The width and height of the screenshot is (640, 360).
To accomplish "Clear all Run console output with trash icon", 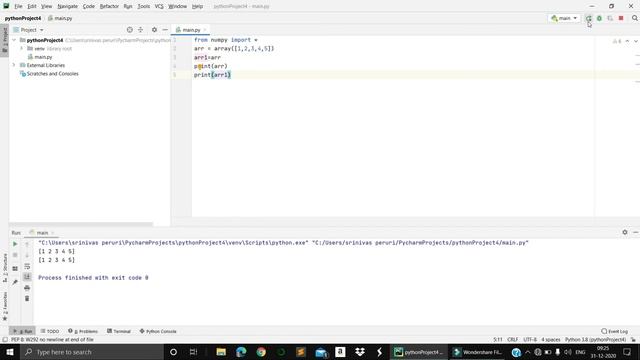I will pos(27,298).
